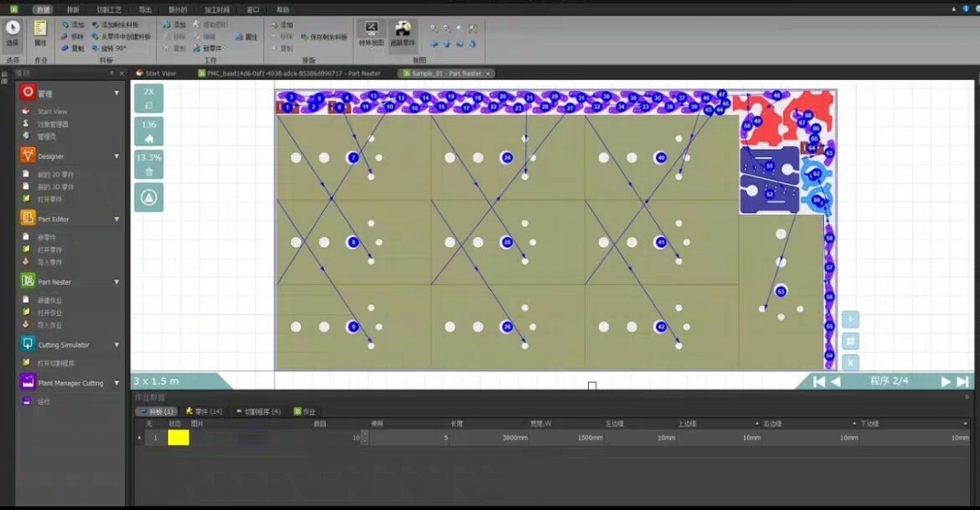This screenshot has height=510, width=980.
Task: Go to the first program arrow
Action: 818,382
